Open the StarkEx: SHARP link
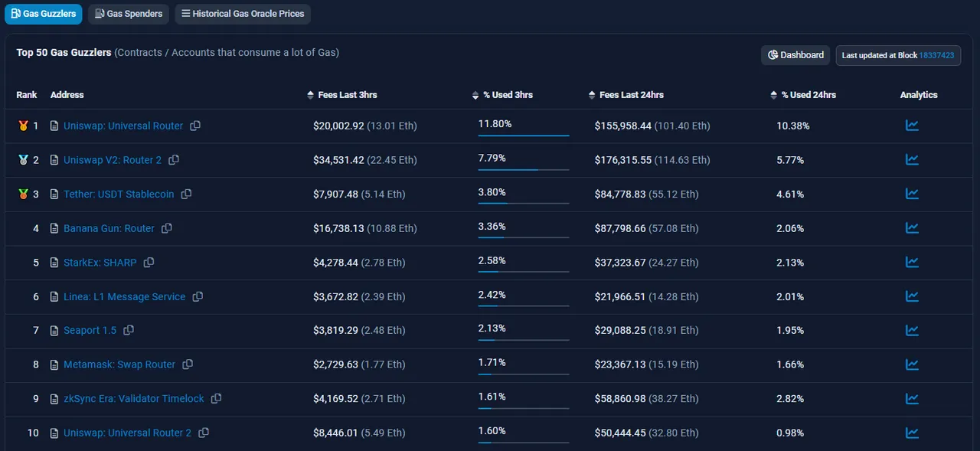Image resolution: width=980 pixels, height=451 pixels. point(100,263)
